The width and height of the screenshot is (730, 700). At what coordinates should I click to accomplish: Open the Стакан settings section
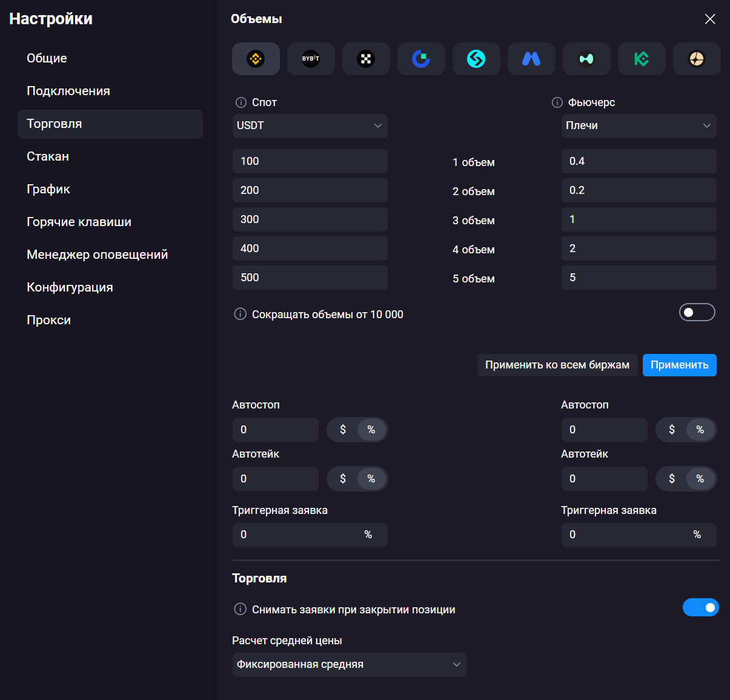click(110, 156)
